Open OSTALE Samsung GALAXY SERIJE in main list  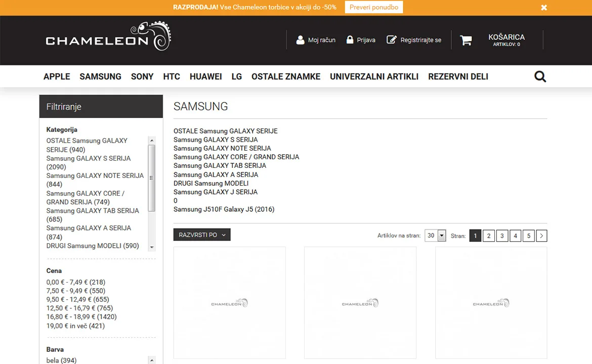pos(225,131)
